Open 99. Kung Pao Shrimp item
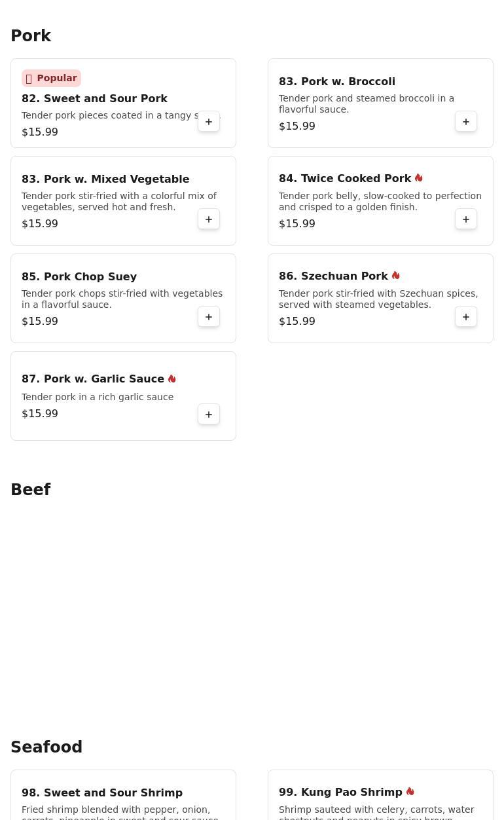Viewport: 504px width, 820px height. 340,792
